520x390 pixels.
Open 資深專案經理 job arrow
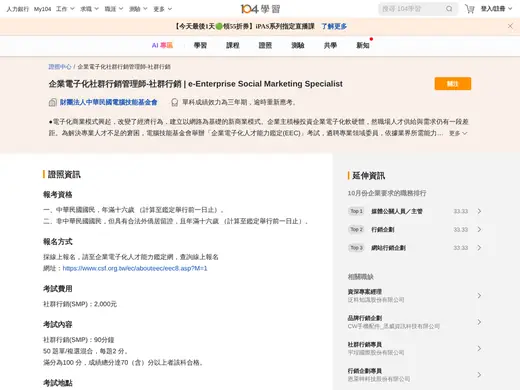pos(479,296)
